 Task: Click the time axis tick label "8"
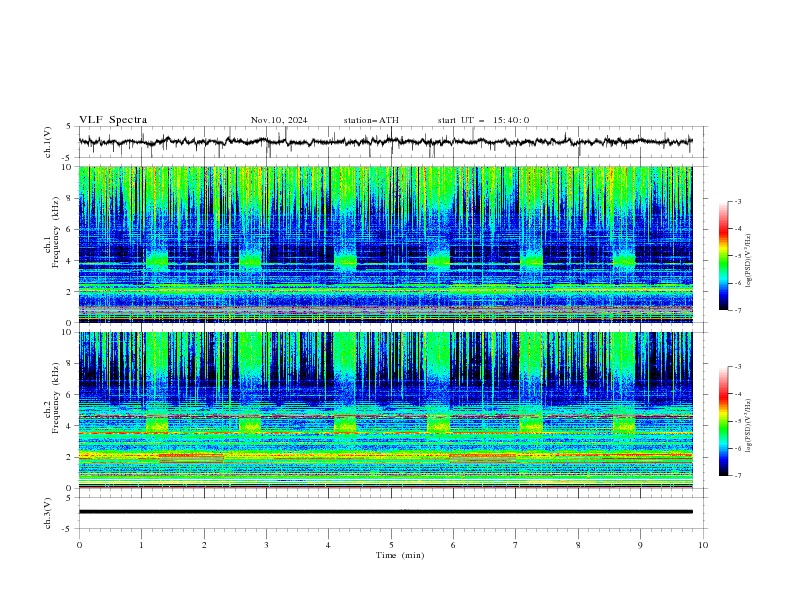click(x=578, y=545)
